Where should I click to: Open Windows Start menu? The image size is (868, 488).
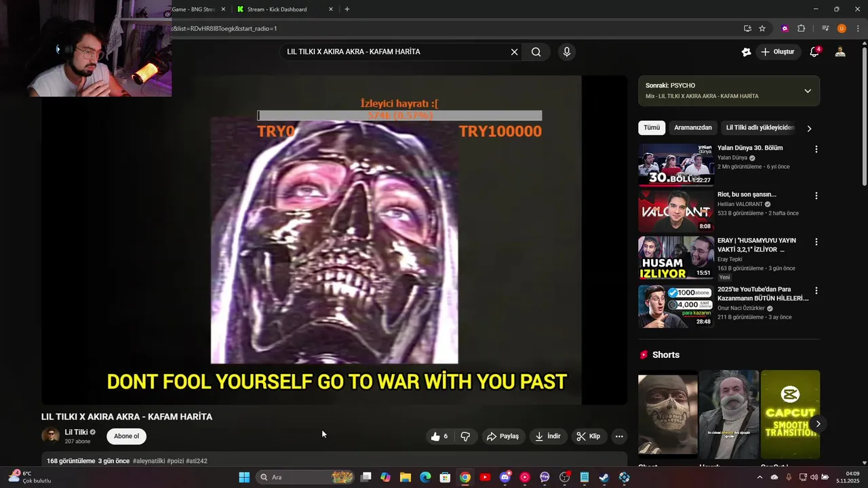point(244,477)
